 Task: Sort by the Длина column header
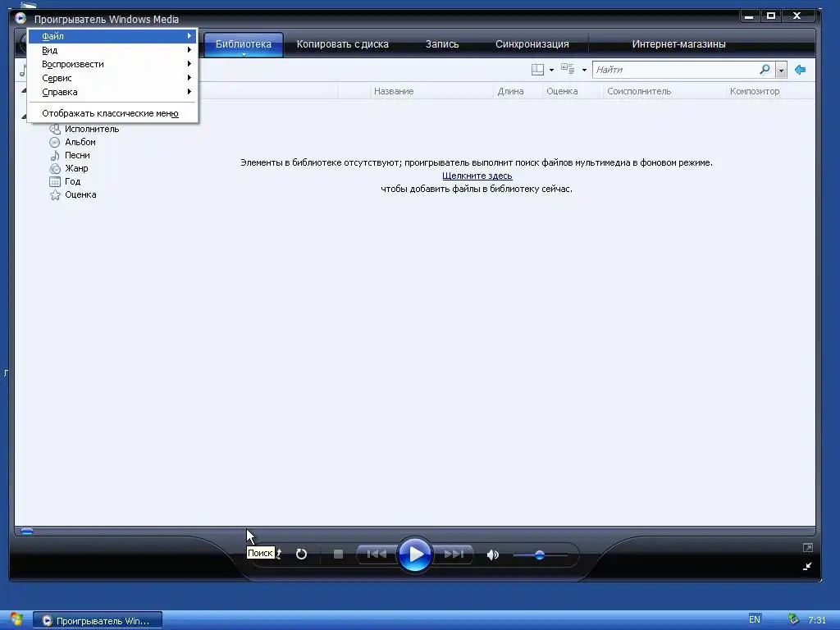click(x=510, y=91)
